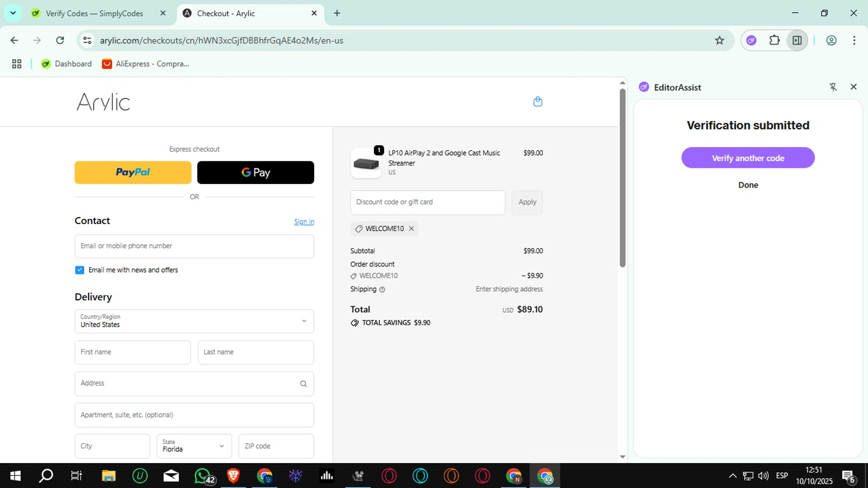This screenshot has height=488, width=868.
Task: Reload the checkout page
Action: click(60, 41)
